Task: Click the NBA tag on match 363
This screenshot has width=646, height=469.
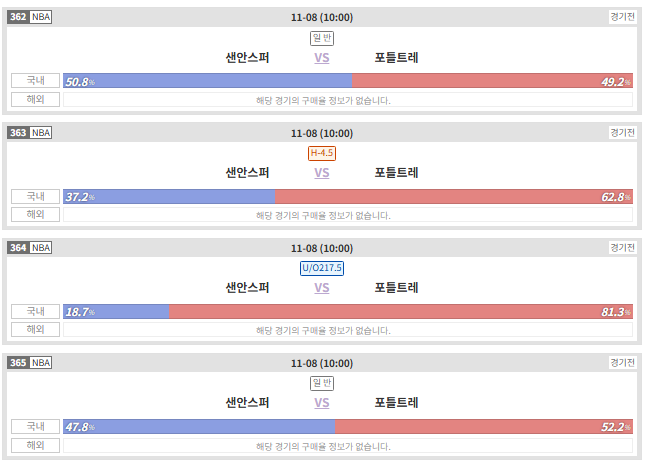Action: click(x=41, y=133)
